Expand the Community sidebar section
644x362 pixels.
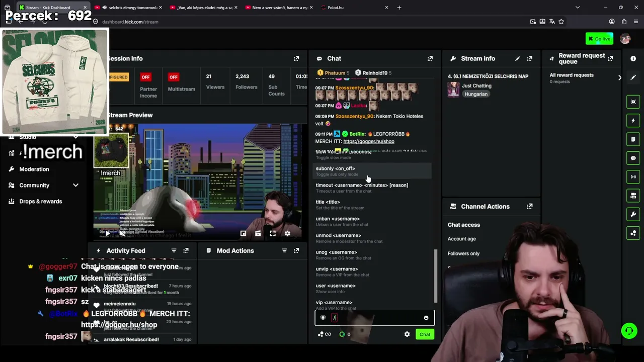point(75,185)
